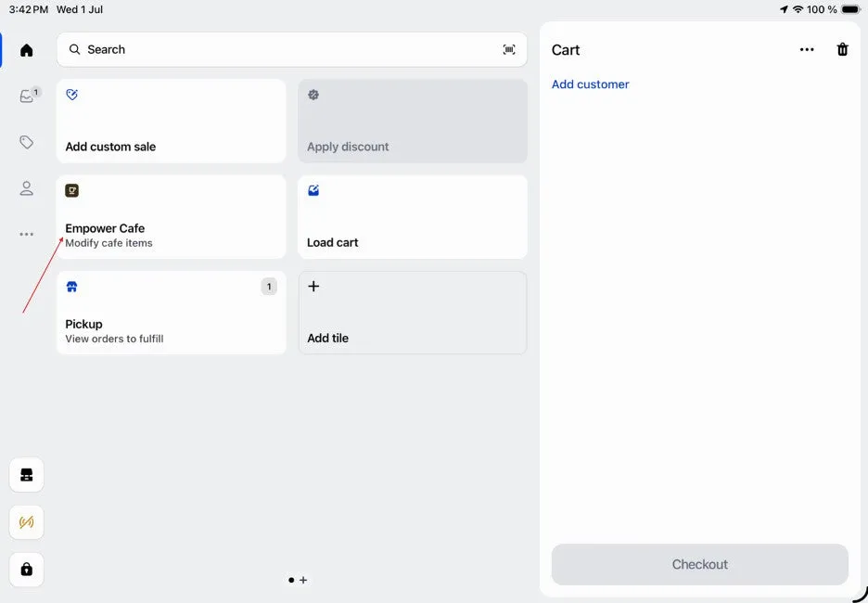The width and height of the screenshot is (868, 603).
Task: Click 'View orders to fulfill' text
Action: coord(114,339)
